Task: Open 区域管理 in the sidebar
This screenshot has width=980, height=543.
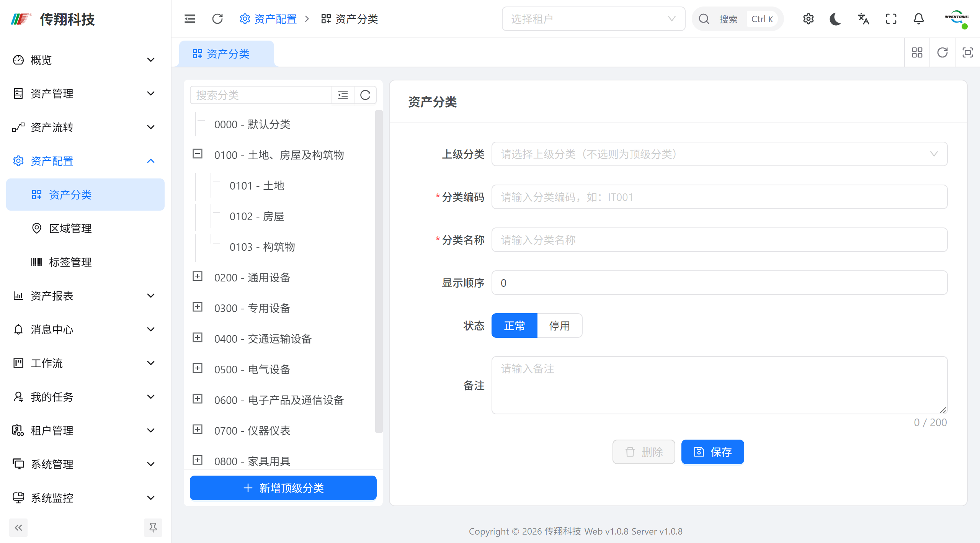Action: point(85,228)
